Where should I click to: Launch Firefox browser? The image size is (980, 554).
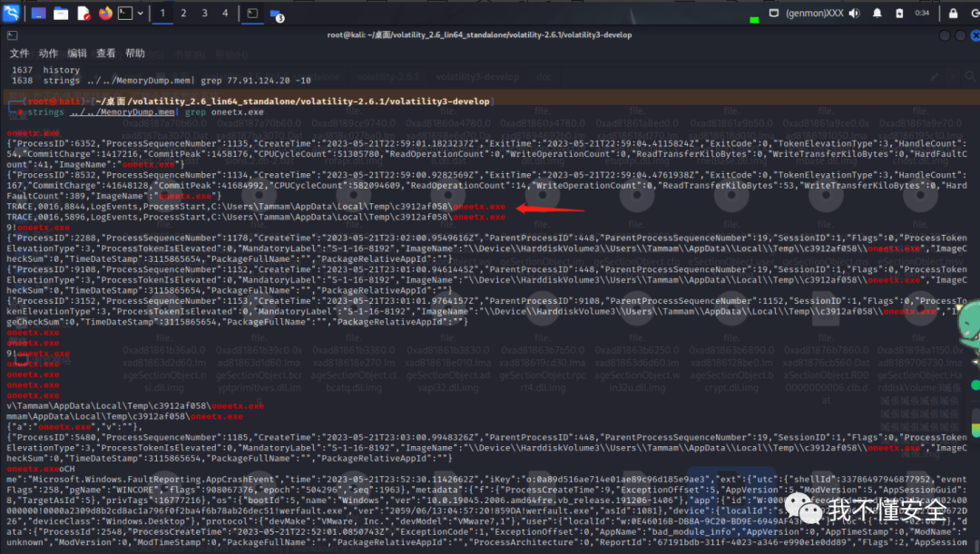coord(105,13)
